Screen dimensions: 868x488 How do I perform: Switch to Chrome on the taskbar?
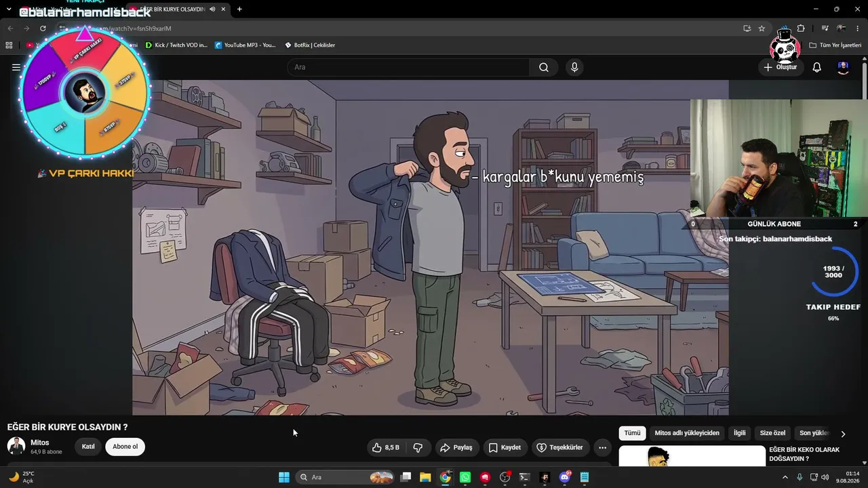click(x=445, y=477)
